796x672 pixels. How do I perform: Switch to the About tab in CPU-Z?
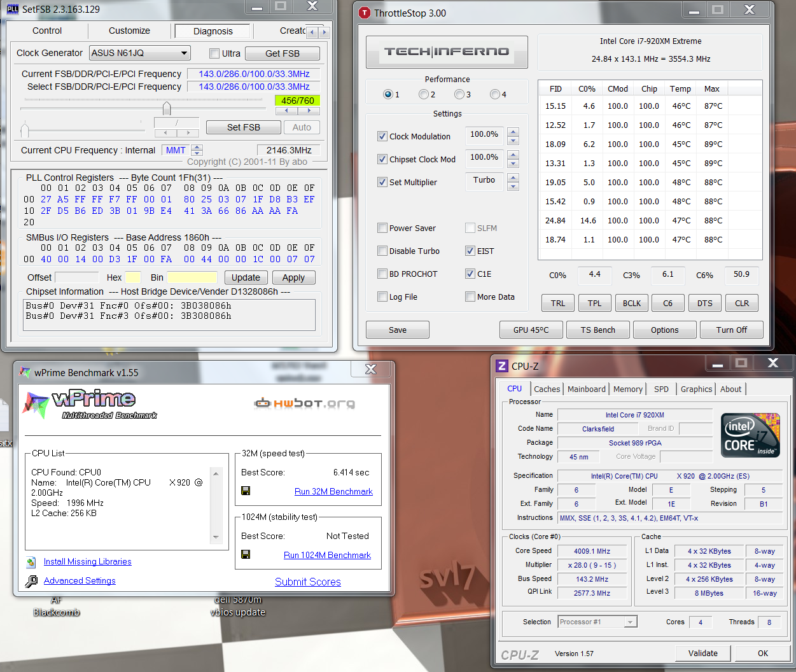point(730,389)
